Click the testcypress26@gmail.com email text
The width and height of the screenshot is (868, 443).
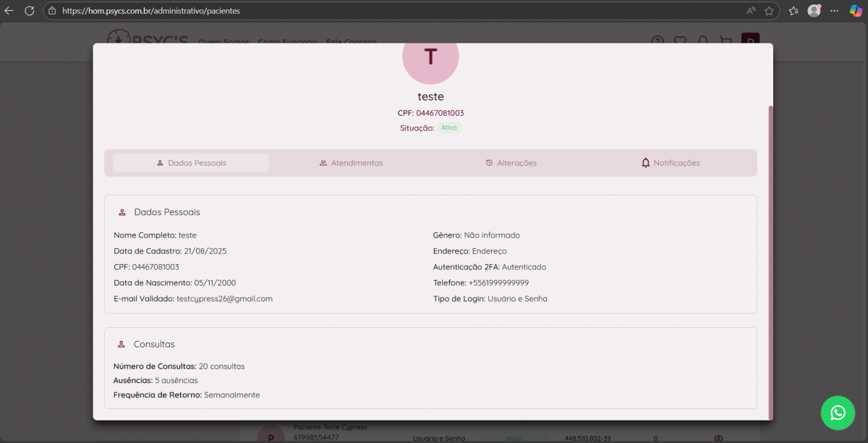pos(224,299)
